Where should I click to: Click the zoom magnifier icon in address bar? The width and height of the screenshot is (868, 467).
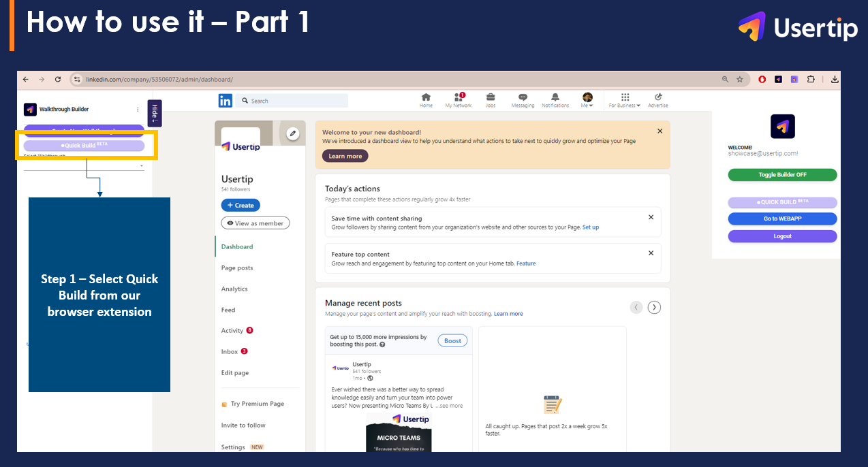click(726, 80)
